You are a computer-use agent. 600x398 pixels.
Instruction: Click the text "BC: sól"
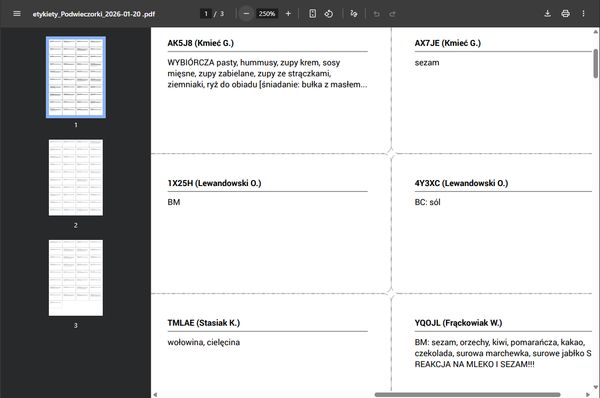pos(427,202)
